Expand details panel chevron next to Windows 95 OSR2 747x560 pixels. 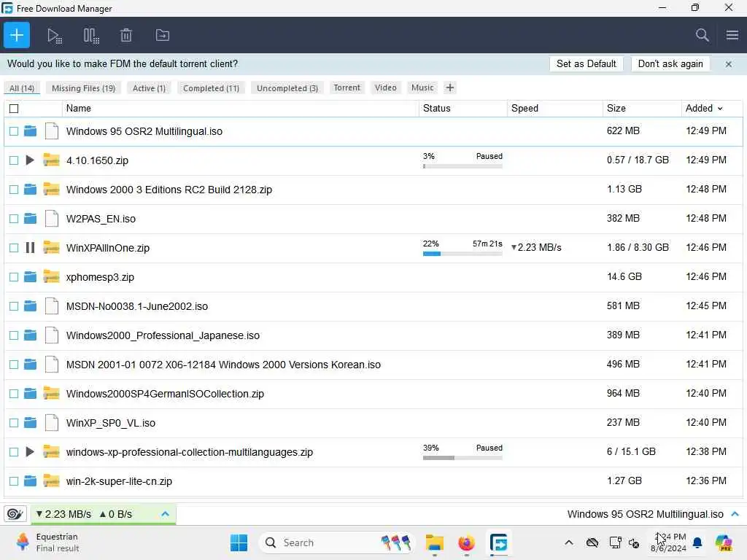click(735, 514)
